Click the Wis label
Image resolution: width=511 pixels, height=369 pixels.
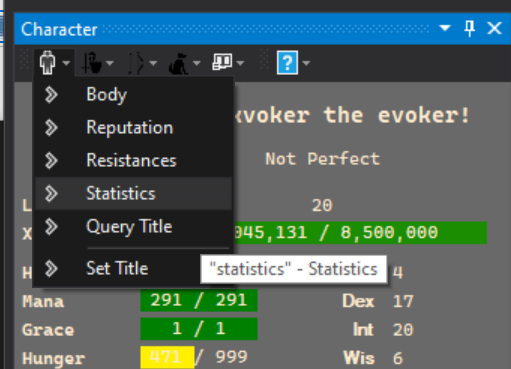tap(359, 359)
